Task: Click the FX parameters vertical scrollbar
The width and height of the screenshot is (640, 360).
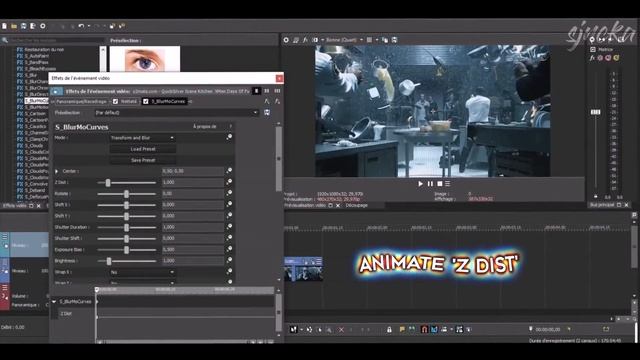Action: coord(279,159)
